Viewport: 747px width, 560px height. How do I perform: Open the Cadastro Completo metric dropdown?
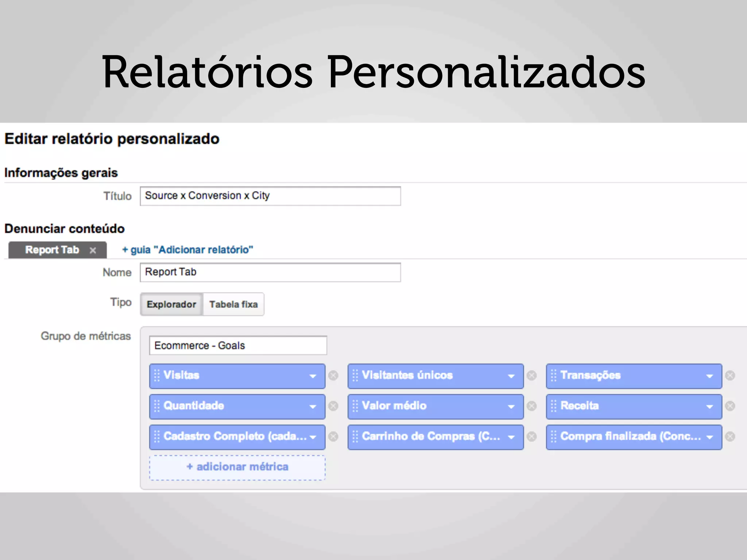point(313,437)
